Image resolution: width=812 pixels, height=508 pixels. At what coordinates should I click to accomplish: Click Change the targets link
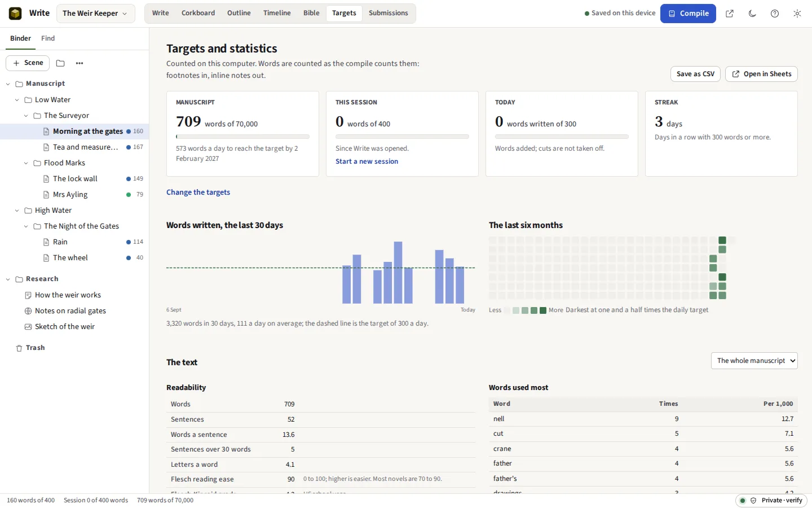pos(198,192)
